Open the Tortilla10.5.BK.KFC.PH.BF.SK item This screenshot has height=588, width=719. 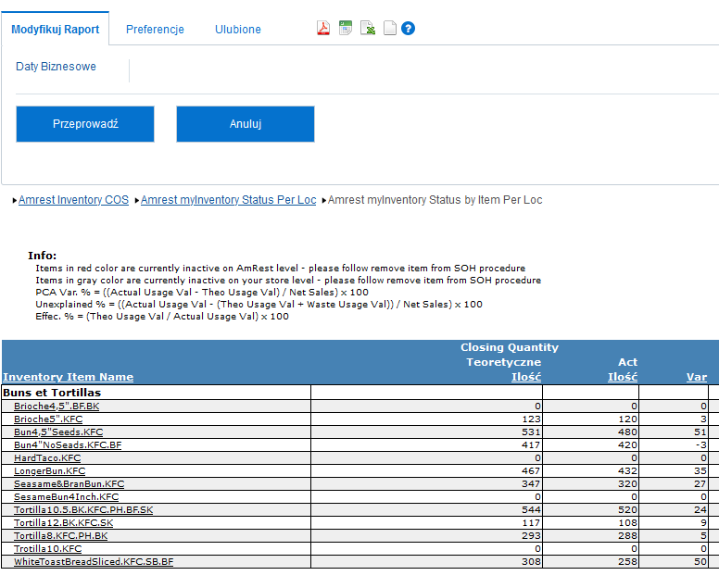tap(83, 510)
